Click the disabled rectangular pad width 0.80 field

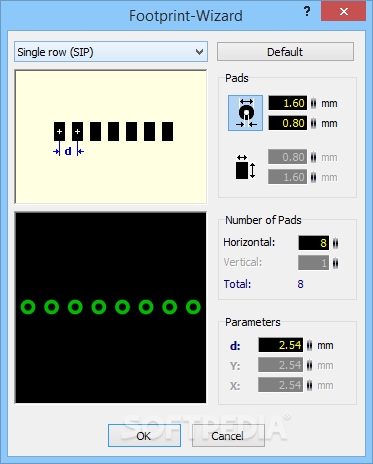288,157
